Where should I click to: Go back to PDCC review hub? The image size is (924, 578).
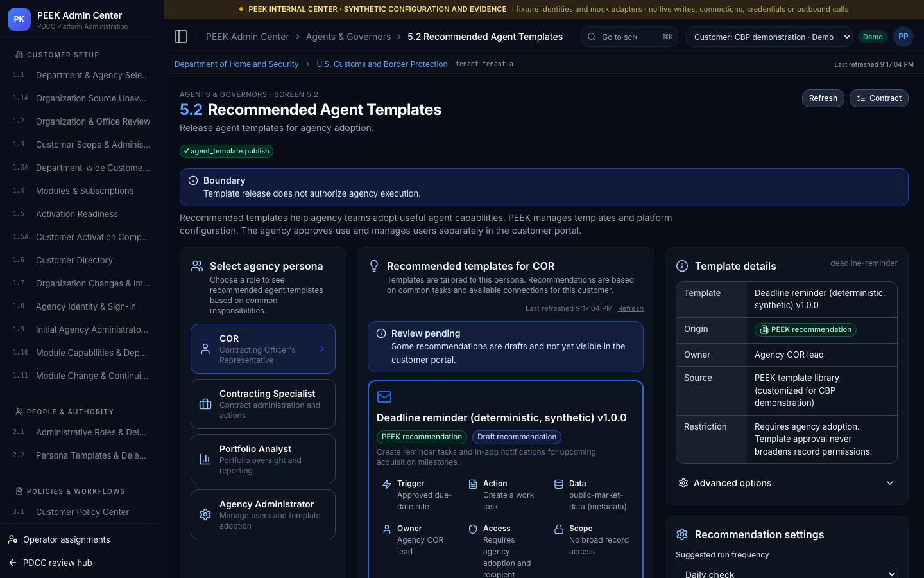[80, 563]
